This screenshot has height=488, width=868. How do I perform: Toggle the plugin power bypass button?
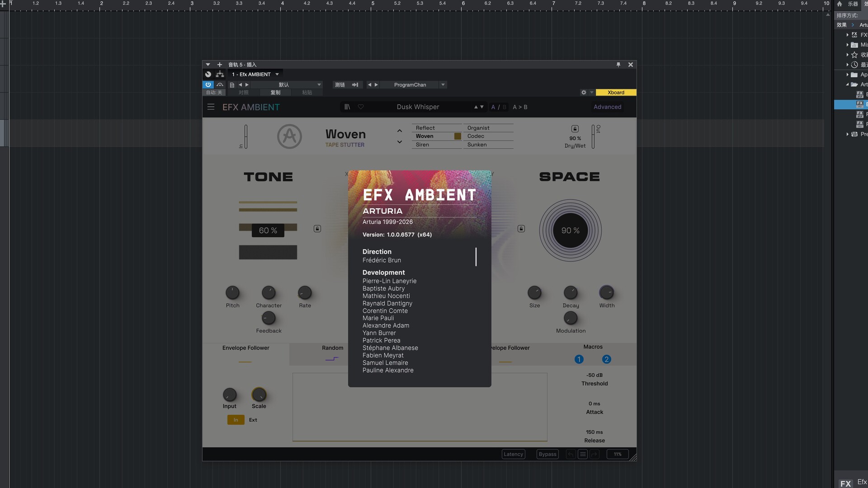208,84
